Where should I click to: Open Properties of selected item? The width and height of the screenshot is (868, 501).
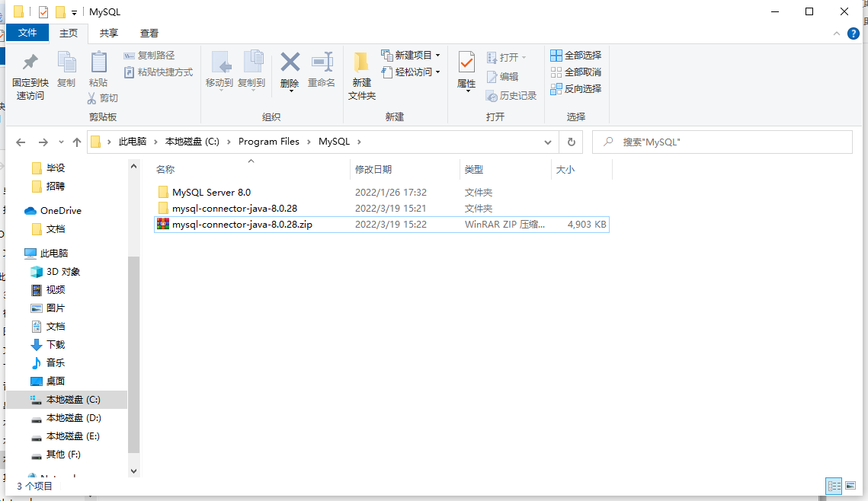tap(466, 72)
